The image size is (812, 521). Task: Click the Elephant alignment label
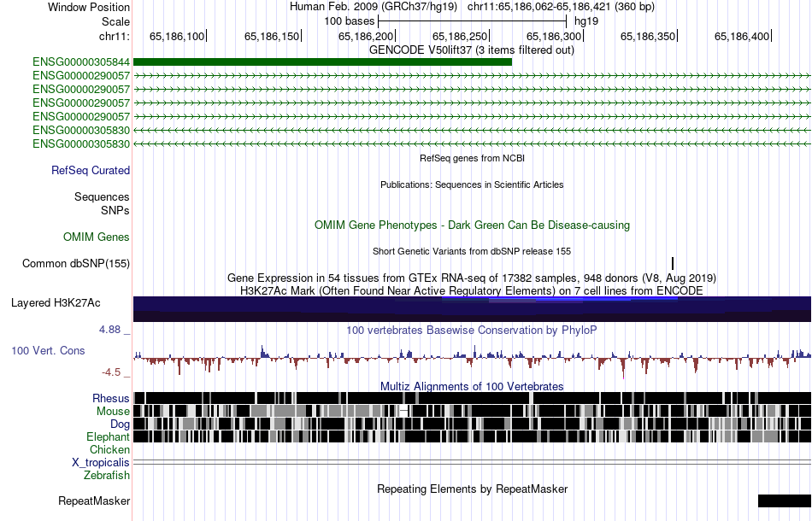(x=109, y=436)
